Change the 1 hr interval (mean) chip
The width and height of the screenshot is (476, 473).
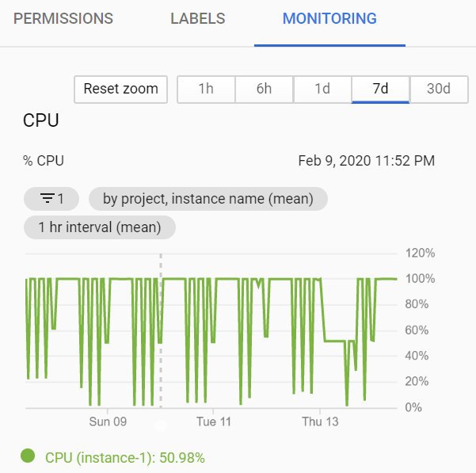pos(100,227)
